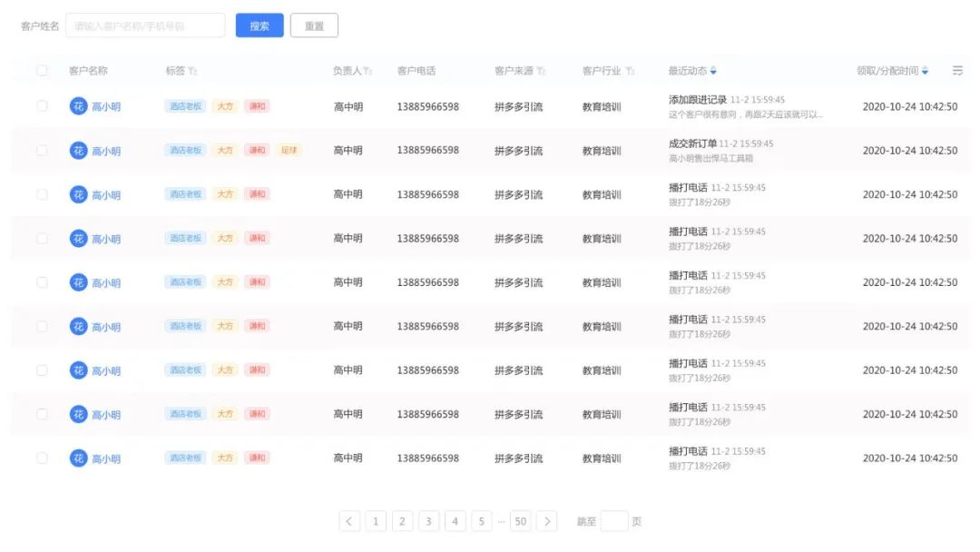Jump to page 5 in the pagination
This screenshot has width=980, height=552.
point(481,521)
